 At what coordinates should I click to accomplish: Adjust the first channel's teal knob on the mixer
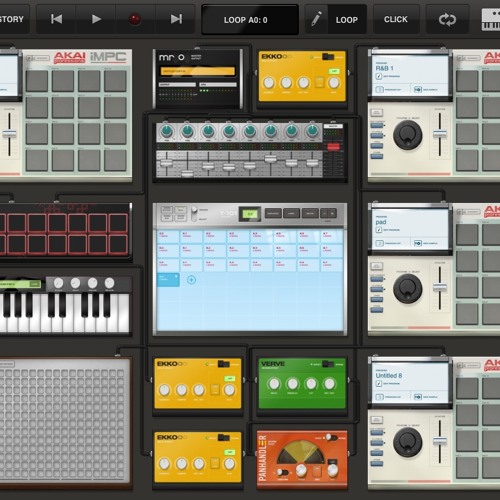pyautogui.click(x=166, y=132)
